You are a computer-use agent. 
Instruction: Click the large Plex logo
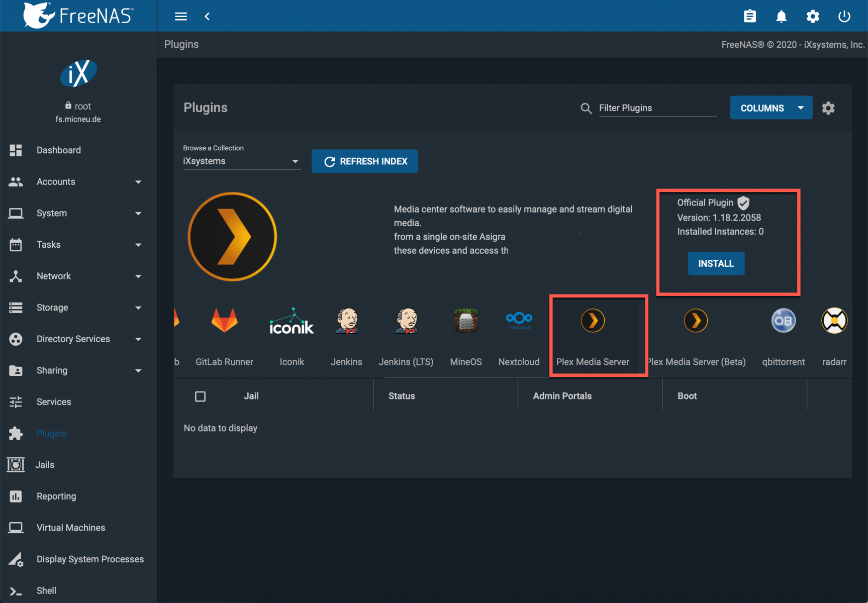point(232,236)
